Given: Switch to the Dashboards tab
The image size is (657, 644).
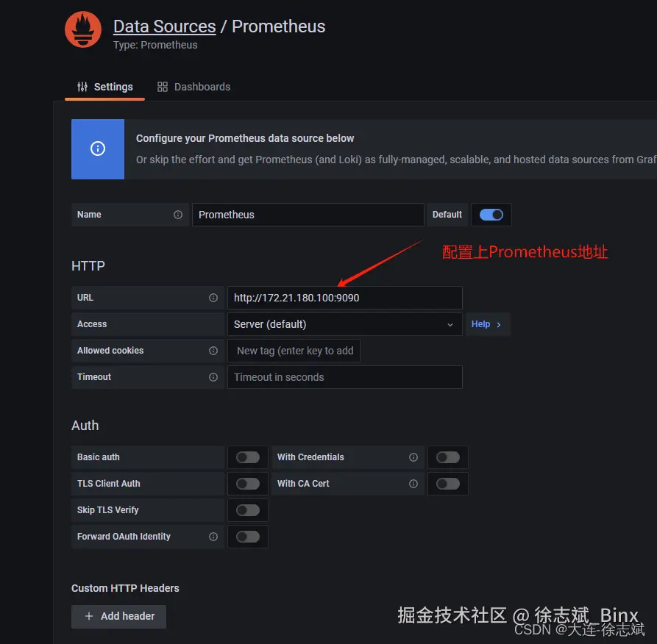Looking at the screenshot, I should pos(193,87).
